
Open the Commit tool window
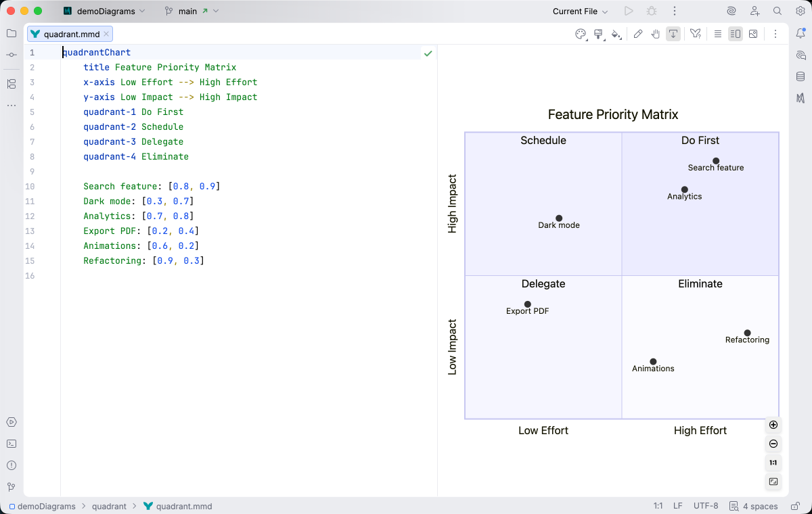coord(12,55)
